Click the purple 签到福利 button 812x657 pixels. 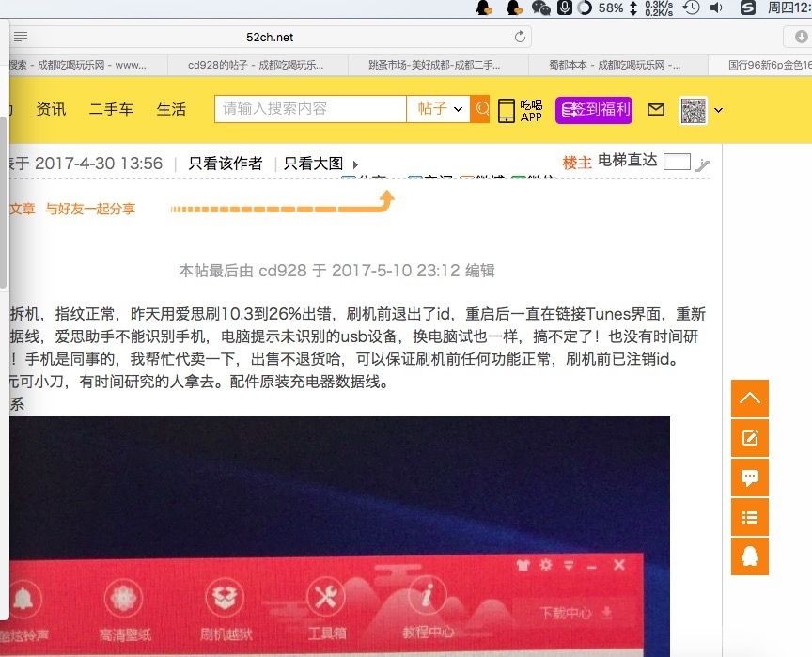point(593,110)
